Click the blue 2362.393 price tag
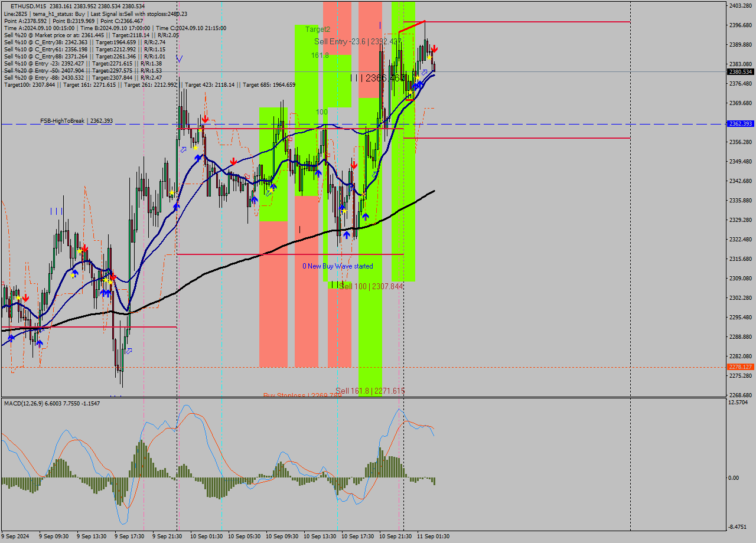This screenshot has height=543, width=756. (740, 124)
